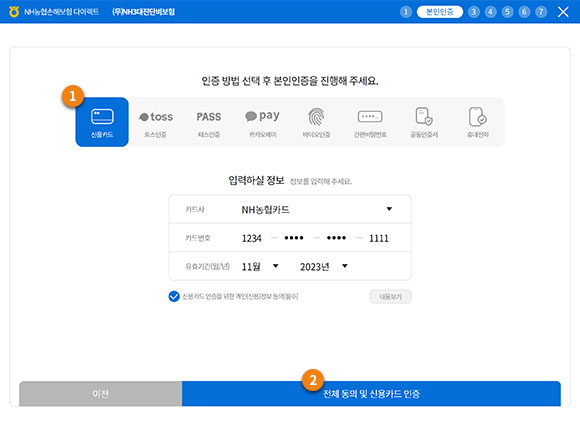
Task: Click the NH농협손해보험 다이렉트 header title
Action: [61, 12]
